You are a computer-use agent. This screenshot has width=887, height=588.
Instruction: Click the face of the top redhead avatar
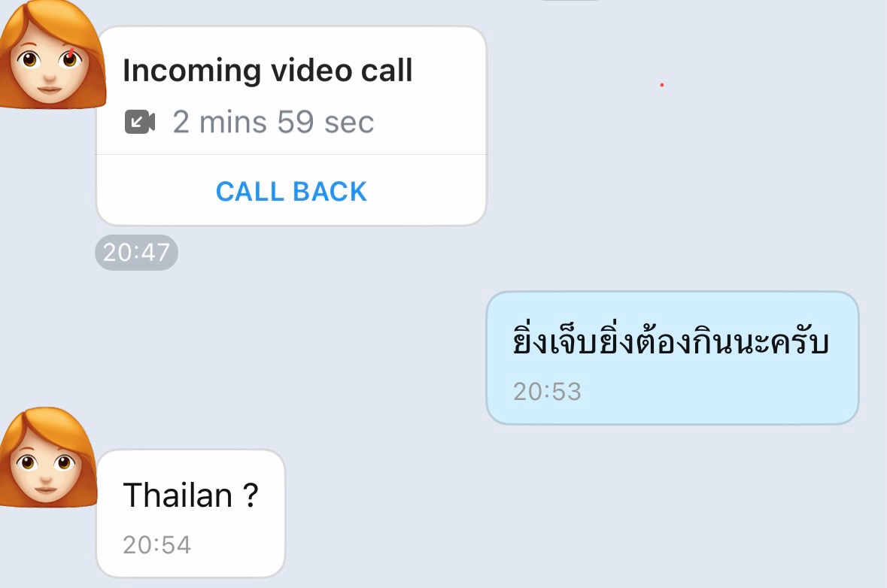50,68
